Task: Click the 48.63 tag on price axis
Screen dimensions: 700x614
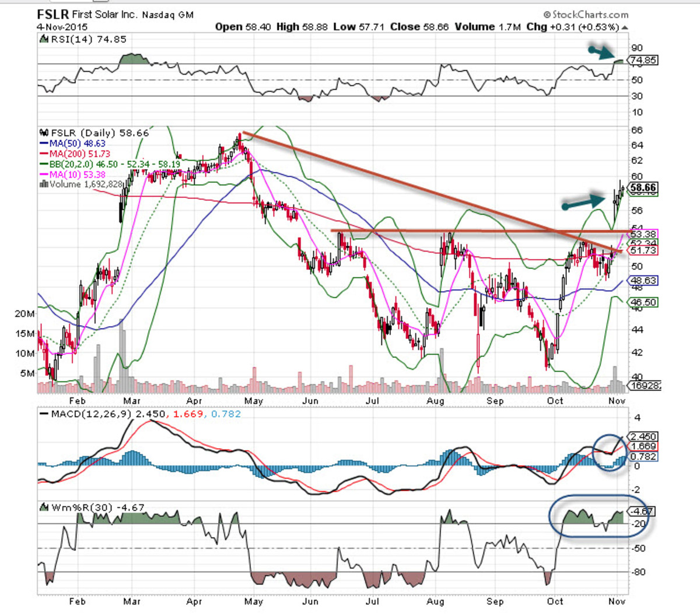Action: point(643,281)
